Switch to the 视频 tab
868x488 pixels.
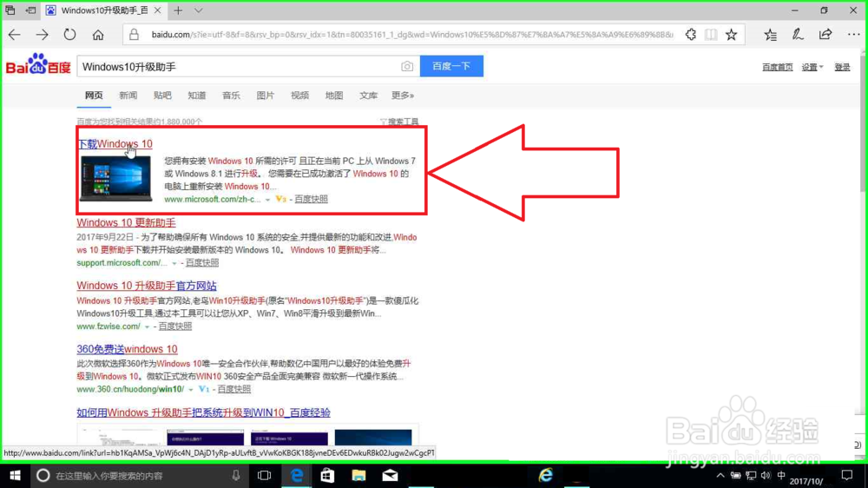pos(299,96)
